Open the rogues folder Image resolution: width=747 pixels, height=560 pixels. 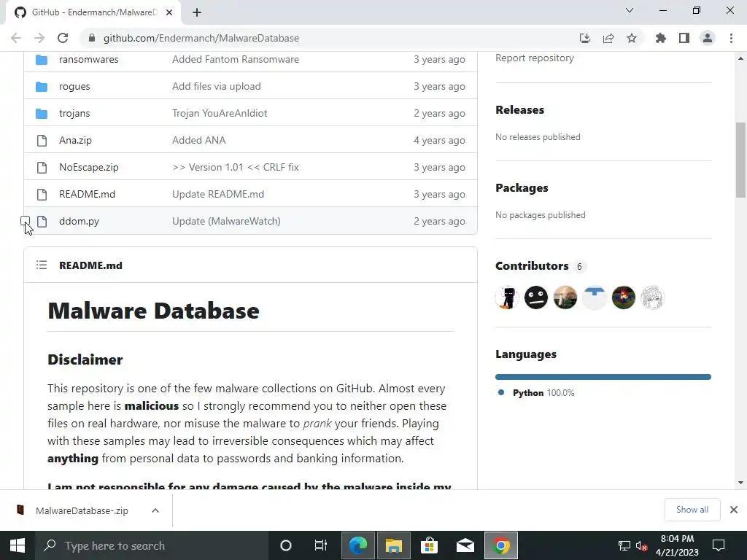pos(74,87)
